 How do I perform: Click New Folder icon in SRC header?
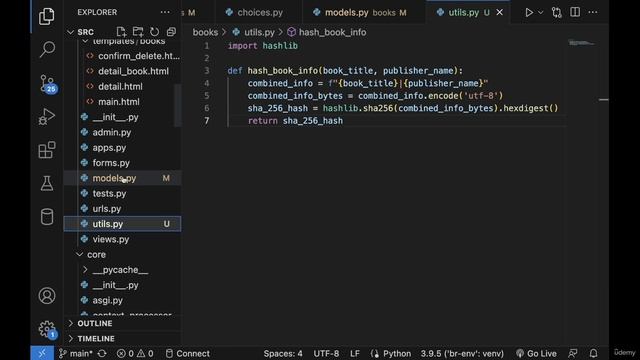[138, 32]
